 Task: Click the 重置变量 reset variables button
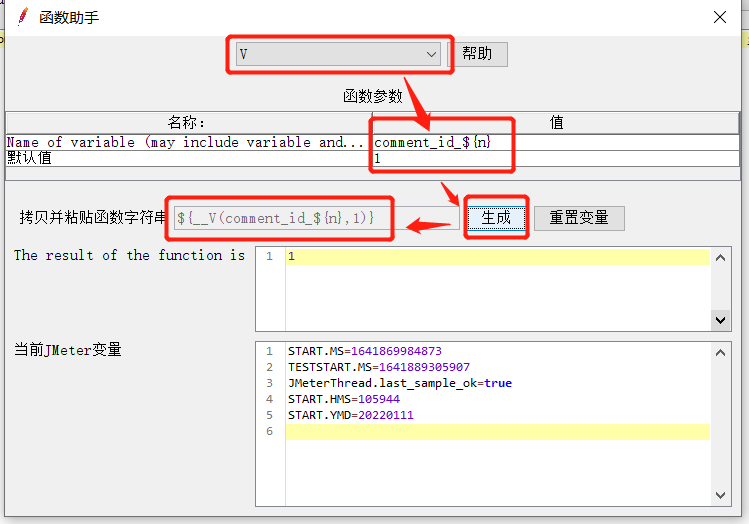579,218
